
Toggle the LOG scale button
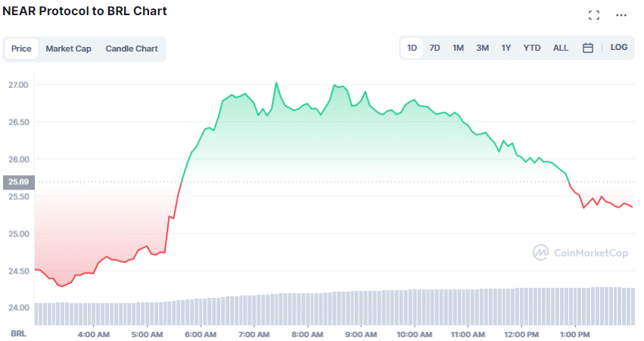(x=618, y=47)
